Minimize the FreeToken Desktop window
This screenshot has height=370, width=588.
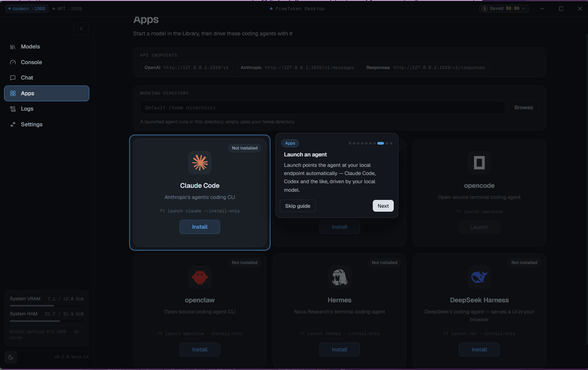(x=542, y=9)
